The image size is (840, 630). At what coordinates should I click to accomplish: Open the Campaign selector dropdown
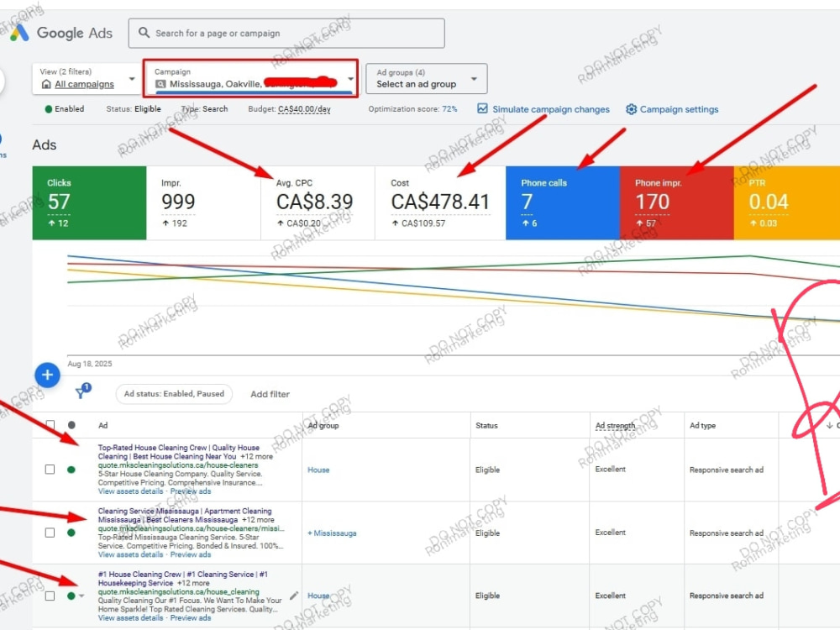(x=250, y=79)
